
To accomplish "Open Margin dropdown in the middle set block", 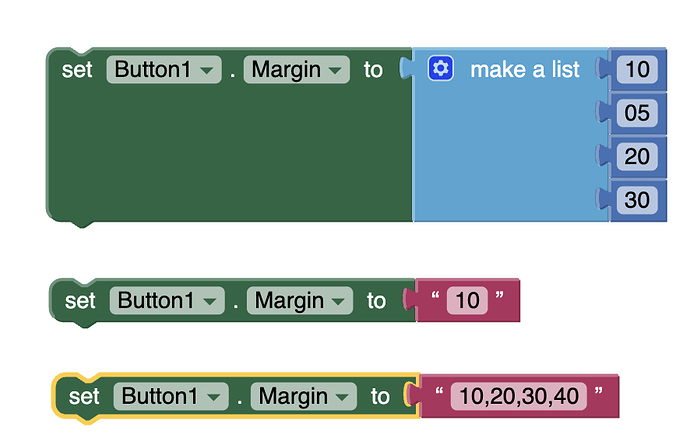I will point(300,301).
